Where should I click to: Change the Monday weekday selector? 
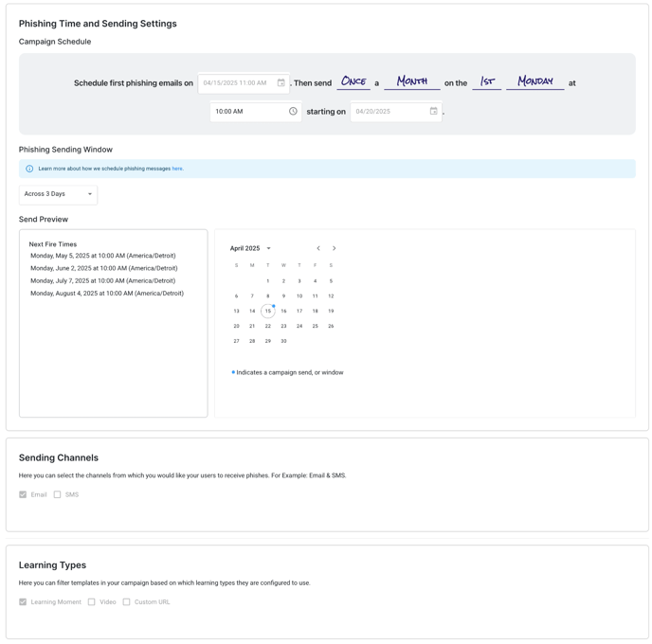pos(535,81)
